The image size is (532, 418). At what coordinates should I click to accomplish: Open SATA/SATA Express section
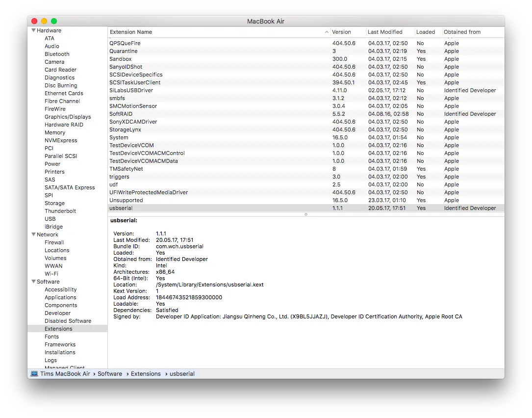[x=70, y=187]
